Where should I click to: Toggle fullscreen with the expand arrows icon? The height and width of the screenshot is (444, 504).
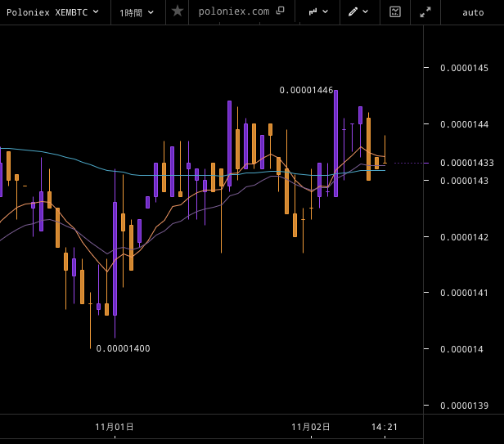tap(425, 12)
